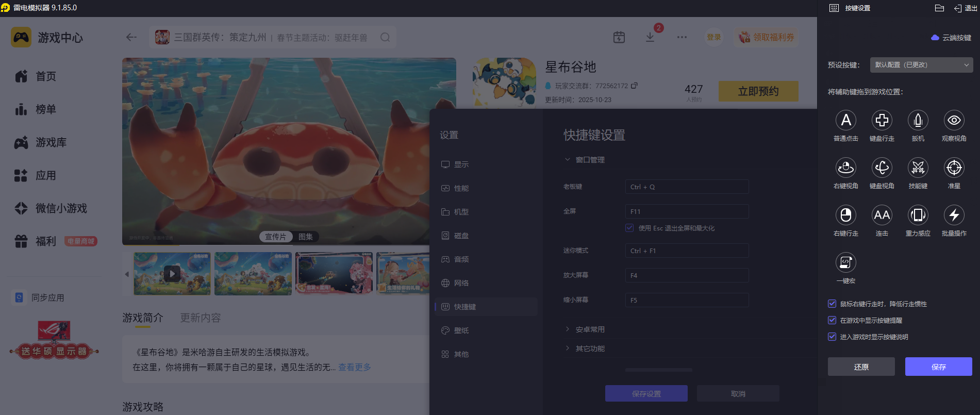
Task: Open 性能 settings tab
Action: pyautogui.click(x=486, y=188)
